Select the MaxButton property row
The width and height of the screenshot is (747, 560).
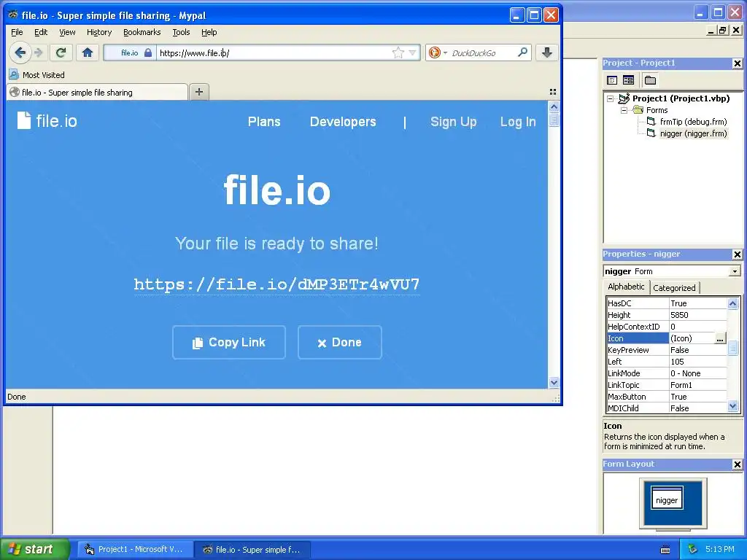[x=667, y=397]
